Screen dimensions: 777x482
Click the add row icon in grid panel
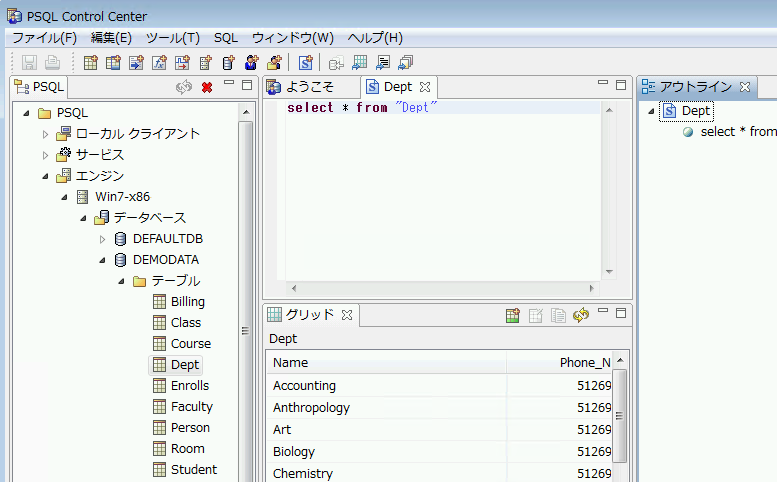(x=512, y=316)
